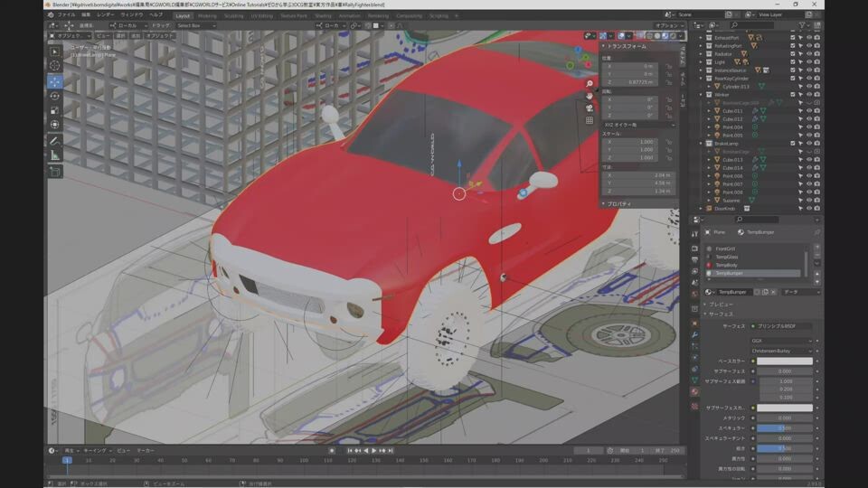Uncheck the Radiator collection checkbox
Screen dimensions: 868x488
(793, 53)
